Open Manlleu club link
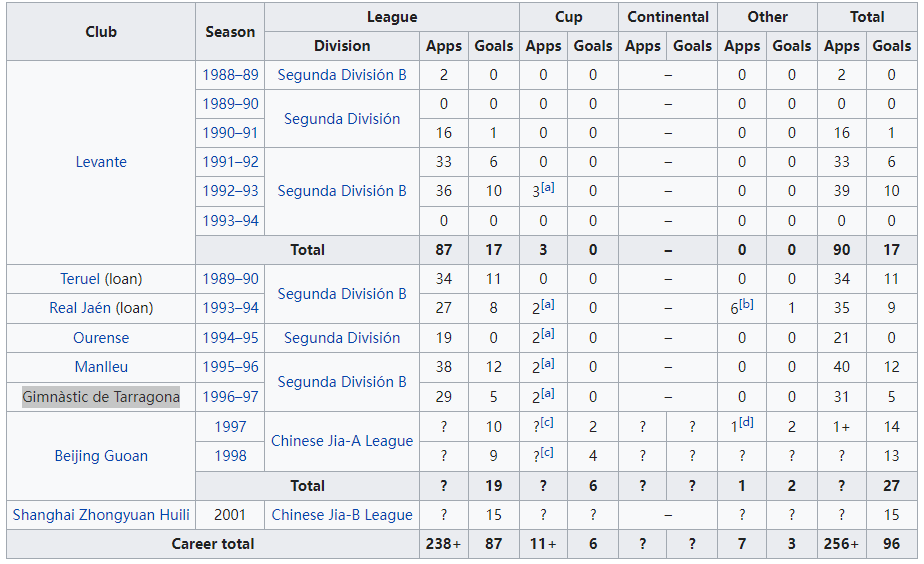 point(101,367)
